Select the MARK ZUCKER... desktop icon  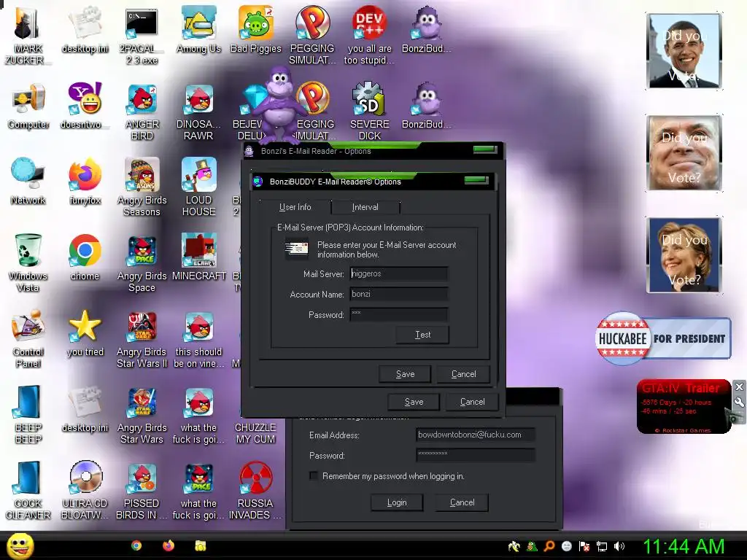27,34
